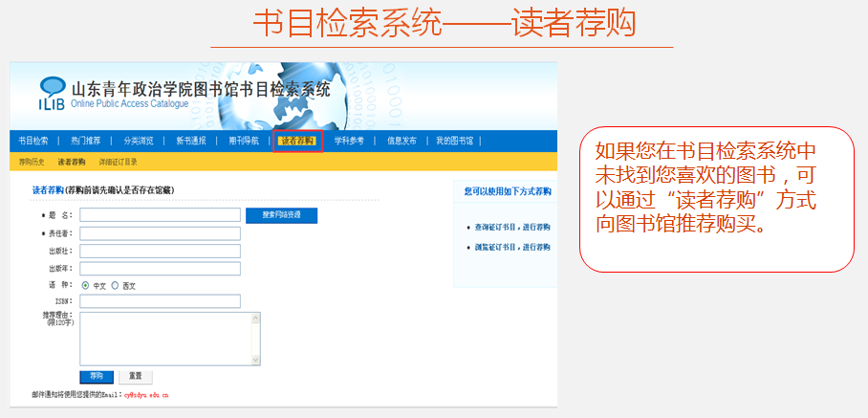
Task: Select the highlighted 读者荐购 menu item
Action: click(x=296, y=141)
